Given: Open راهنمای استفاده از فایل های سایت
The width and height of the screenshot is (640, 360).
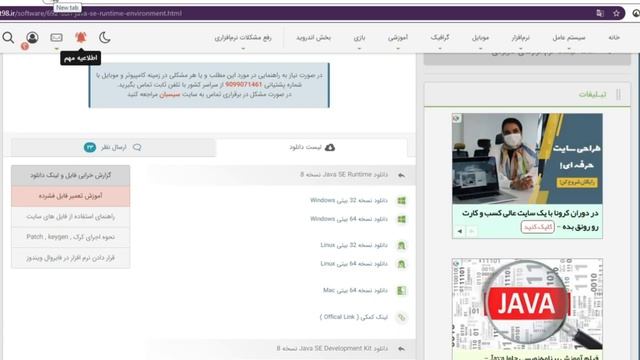Looking at the screenshot, I should [x=71, y=217].
